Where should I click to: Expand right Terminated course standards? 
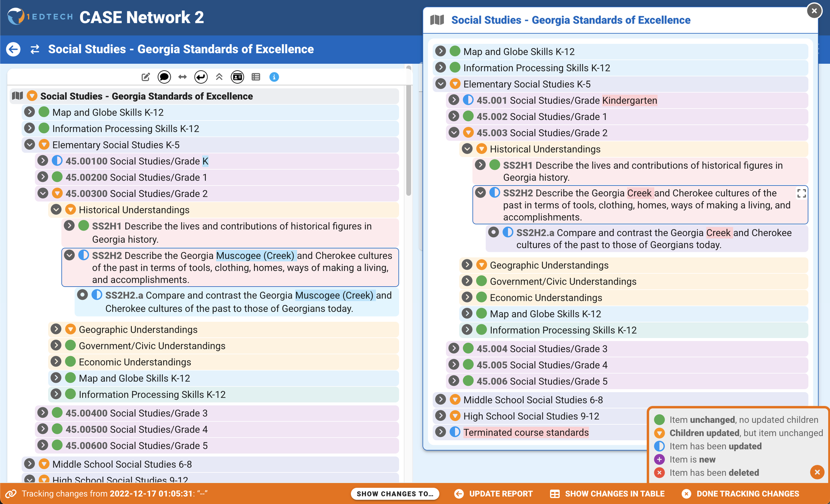(x=440, y=432)
